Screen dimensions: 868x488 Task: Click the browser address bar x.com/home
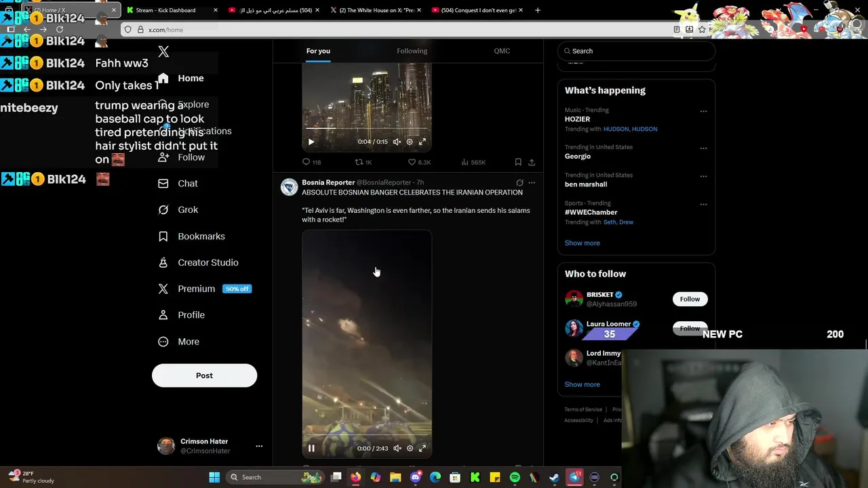[397, 30]
